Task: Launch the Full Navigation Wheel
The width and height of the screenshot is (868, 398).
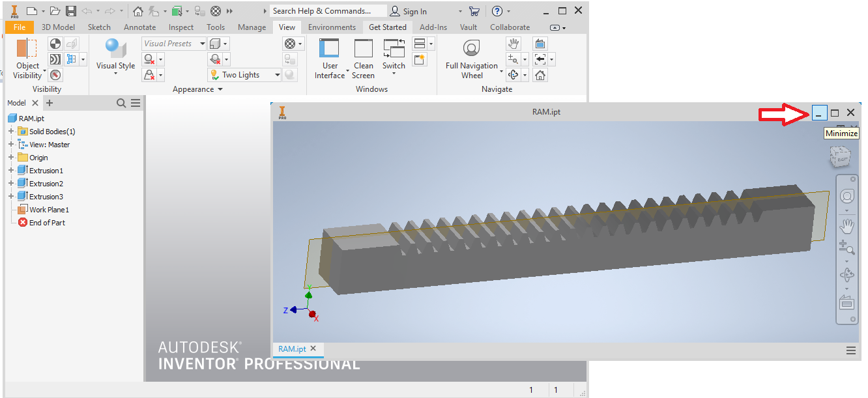Action: (x=472, y=59)
